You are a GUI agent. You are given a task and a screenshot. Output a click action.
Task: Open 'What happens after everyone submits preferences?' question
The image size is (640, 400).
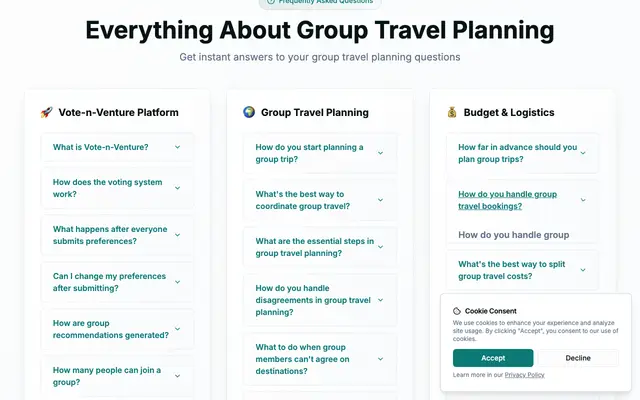tap(117, 235)
